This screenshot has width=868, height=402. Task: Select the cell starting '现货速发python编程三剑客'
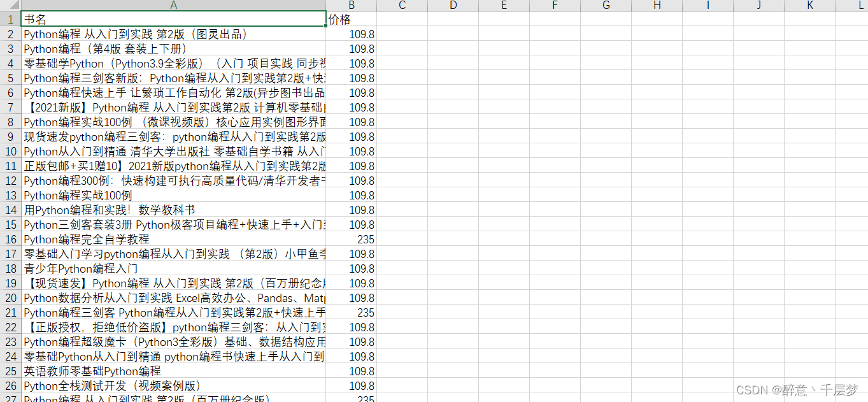[173, 136]
